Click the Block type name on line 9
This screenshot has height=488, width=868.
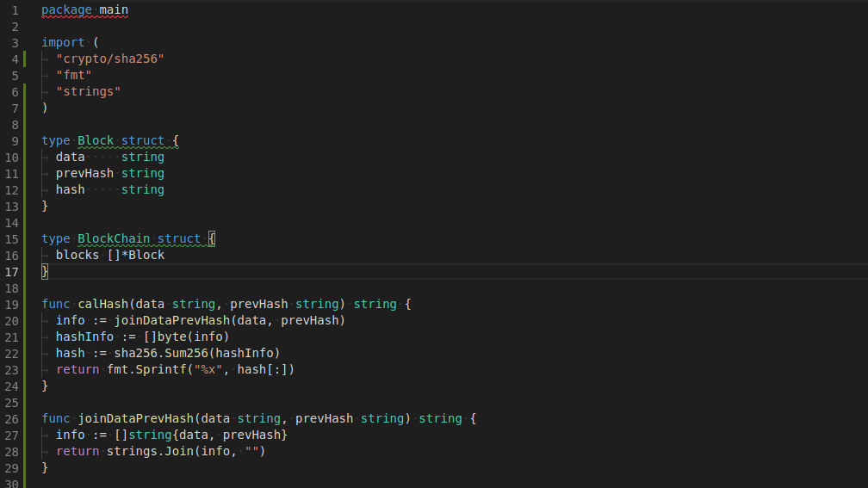96,140
